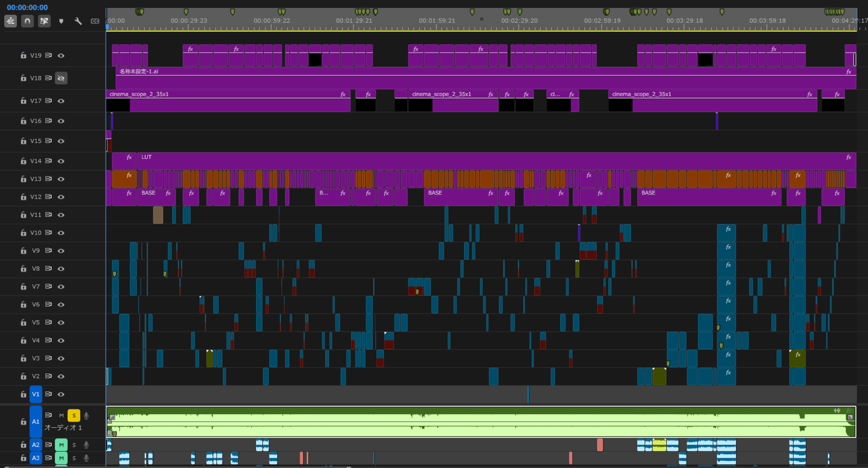Screen dimensions: 868x468
Task: Toggle V1 track targeting button
Action: click(35, 394)
